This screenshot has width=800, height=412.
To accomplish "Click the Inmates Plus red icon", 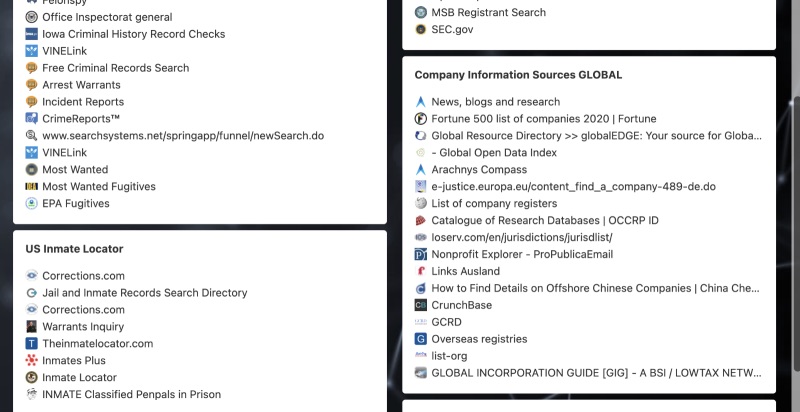I will [32, 360].
